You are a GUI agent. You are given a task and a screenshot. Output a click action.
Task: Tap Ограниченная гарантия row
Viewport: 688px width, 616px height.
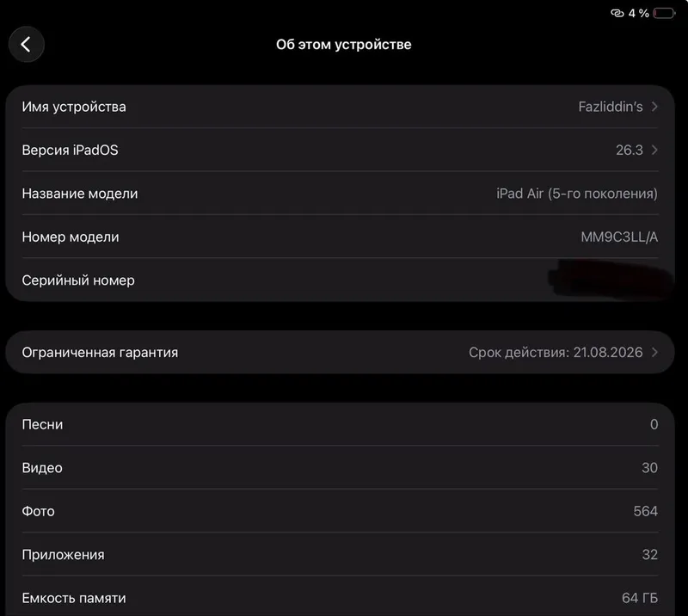[x=340, y=352]
